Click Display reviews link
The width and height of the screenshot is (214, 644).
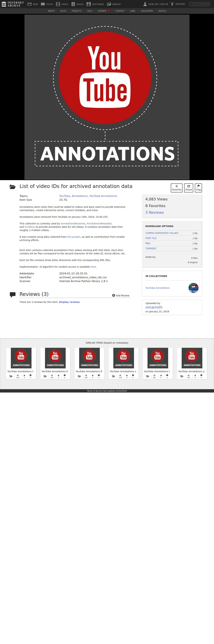69,302
